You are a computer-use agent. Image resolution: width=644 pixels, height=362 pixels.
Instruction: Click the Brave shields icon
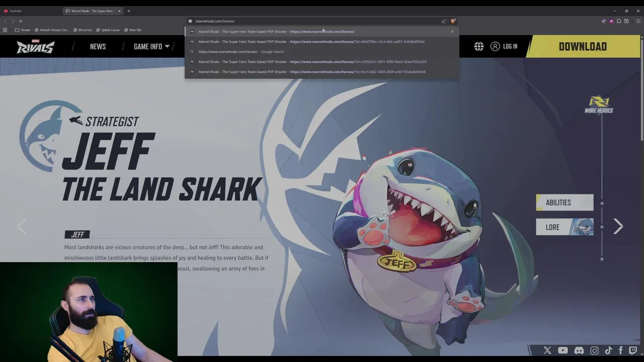(x=453, y=21)
